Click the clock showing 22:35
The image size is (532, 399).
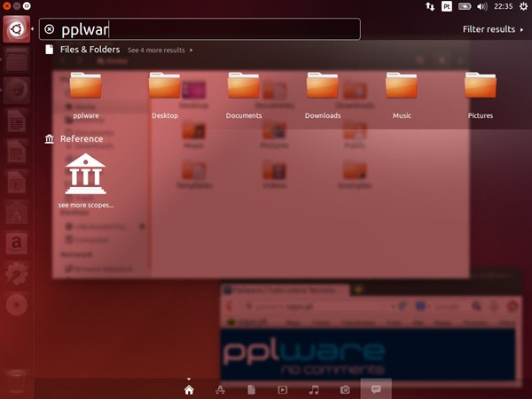click(503, 6)
